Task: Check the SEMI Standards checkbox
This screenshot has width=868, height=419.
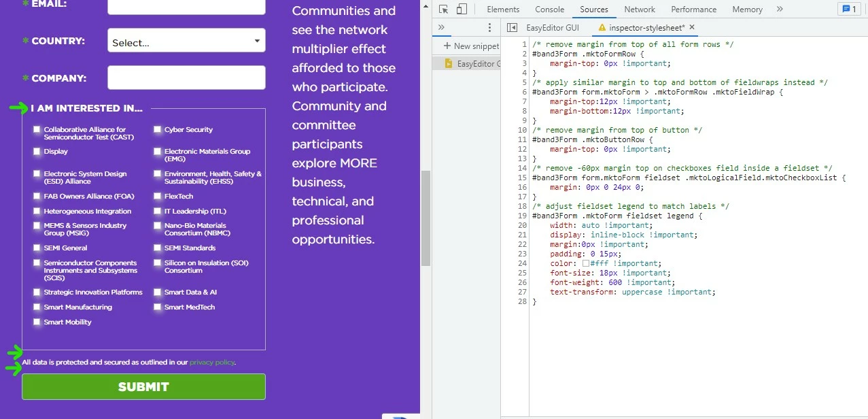Action: click(157, 248)
